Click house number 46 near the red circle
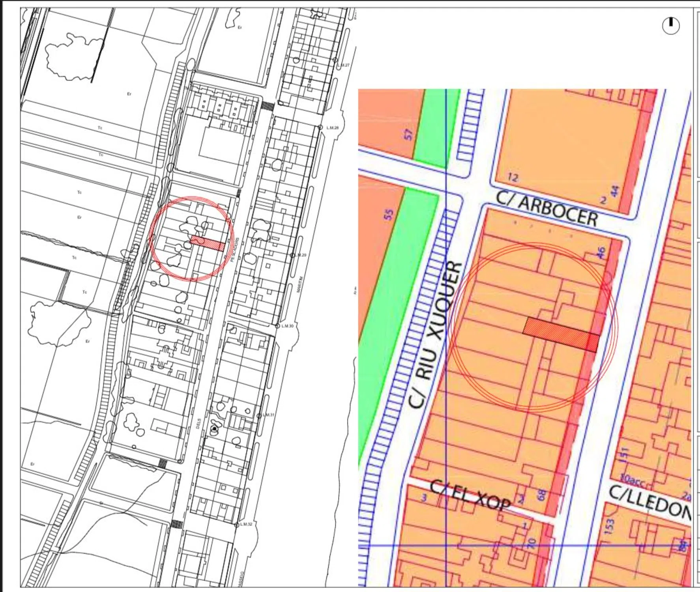Screen dimensions: 700x592 (x=600, y=253)
